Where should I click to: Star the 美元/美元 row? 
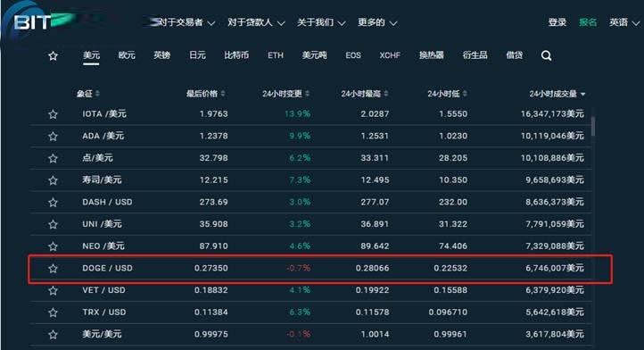(x=53, y=335)
